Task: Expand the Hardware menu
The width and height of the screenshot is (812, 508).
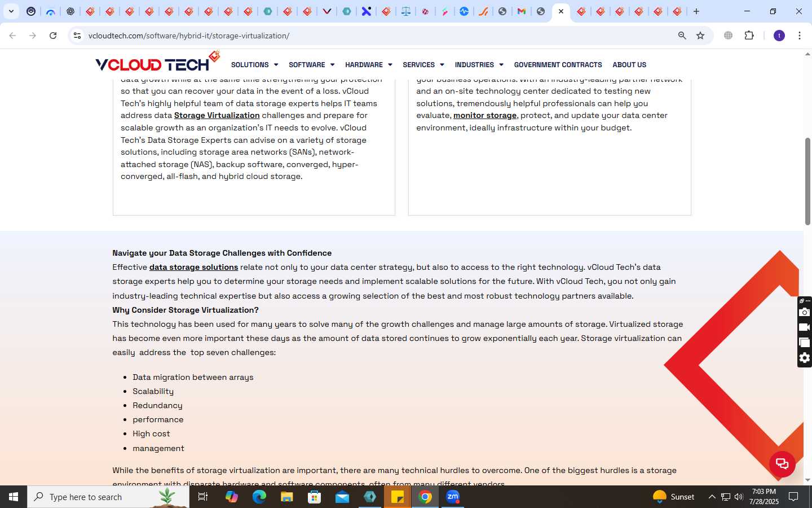Action: point(369,65)
